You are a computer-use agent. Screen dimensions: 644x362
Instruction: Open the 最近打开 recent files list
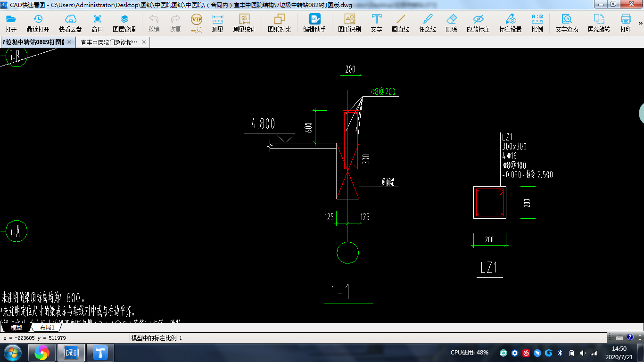pyautogui.click(x=38, y=23)
